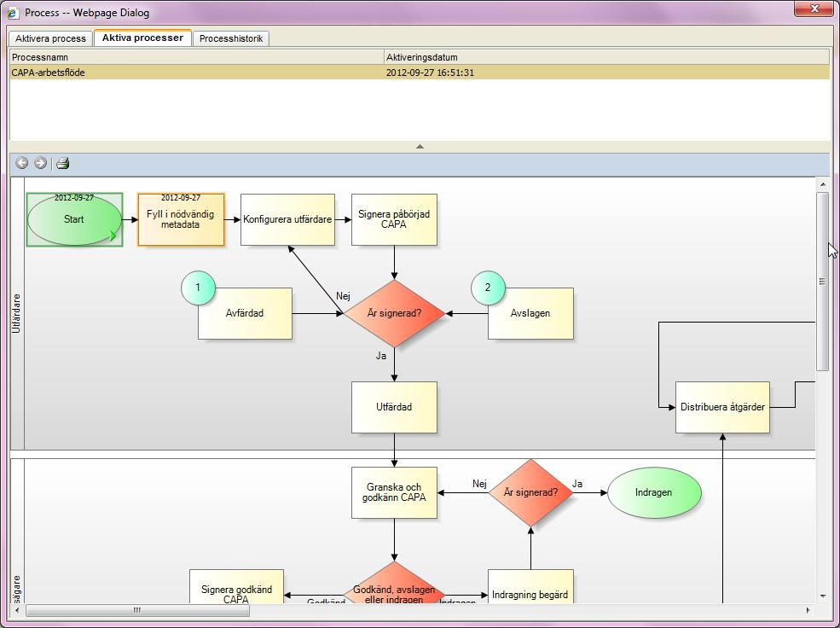Click horizontal scrollbar right arrow
Image resolution: width=840 pixels, height=628 pixels.
coord(808,610)
